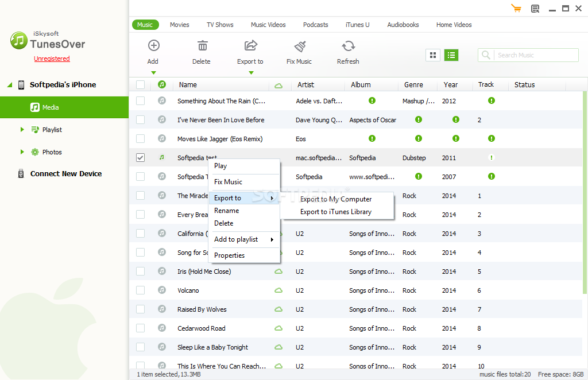Click the Delete trash icon

pyautogui.click(x=202, y=46)
